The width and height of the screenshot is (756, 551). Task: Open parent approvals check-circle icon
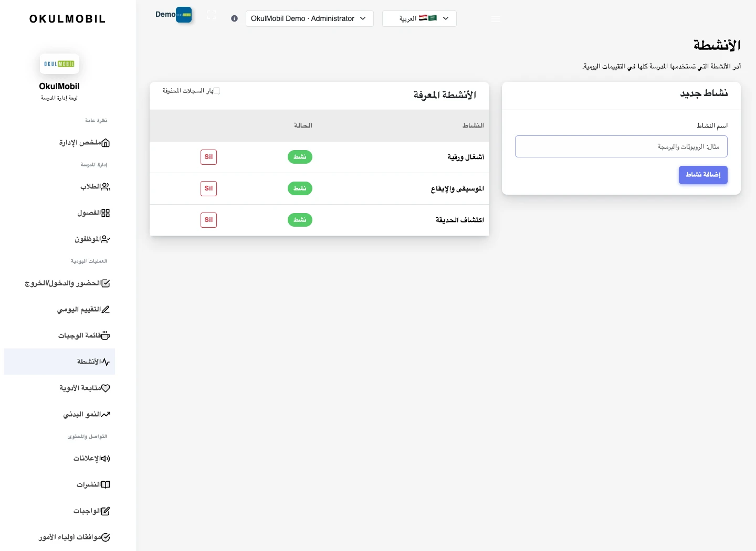point(106,537)
